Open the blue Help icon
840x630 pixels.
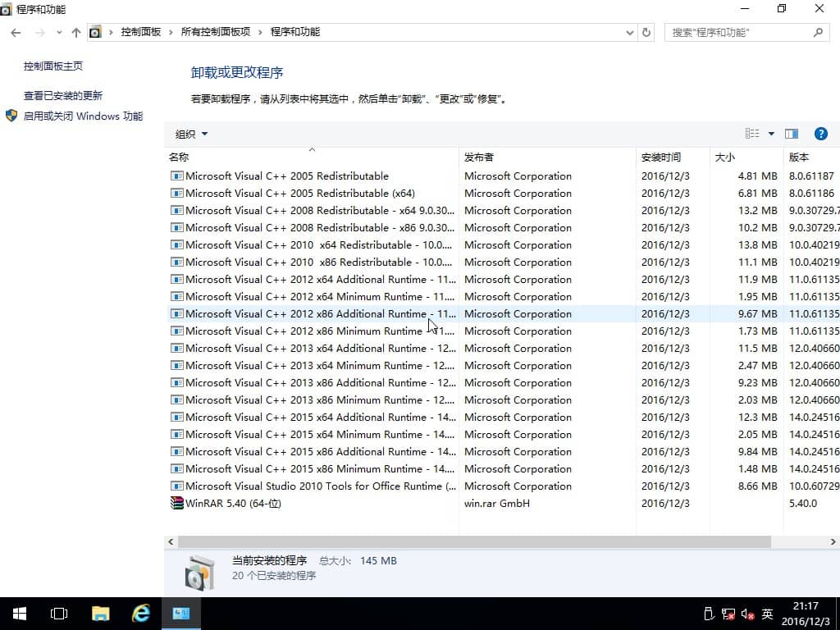coord(820,134)
